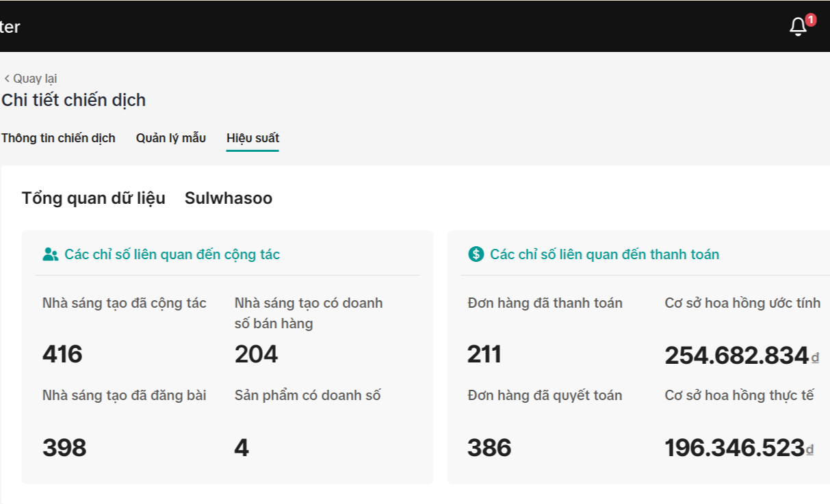Screen dimensions: 830x504
Task: Click the Sản phẩm có doanh số label
Action: [307, 395]
